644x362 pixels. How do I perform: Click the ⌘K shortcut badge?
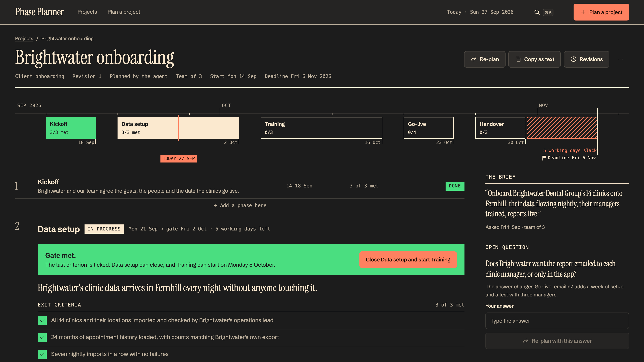[548, 12]
